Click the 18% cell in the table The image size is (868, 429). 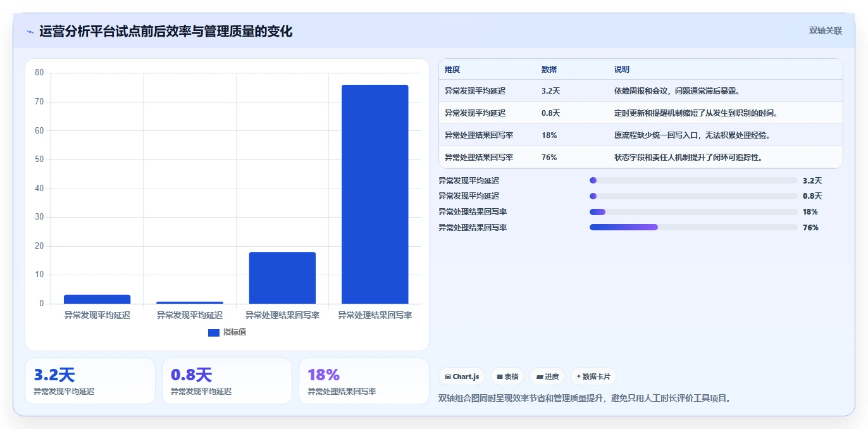pos(549,135)
